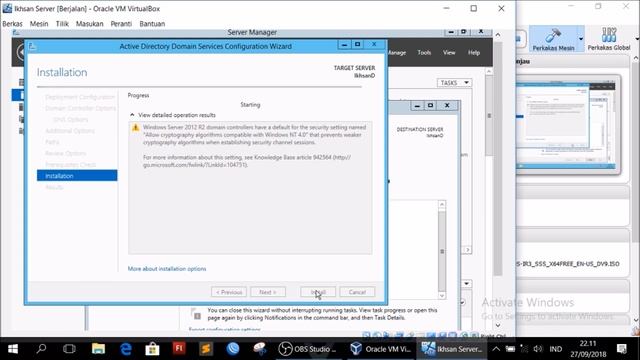The image size is (640, 360).
Task: Click background wizard's scrollbar down arrow
Action: (x=442, y=295)
